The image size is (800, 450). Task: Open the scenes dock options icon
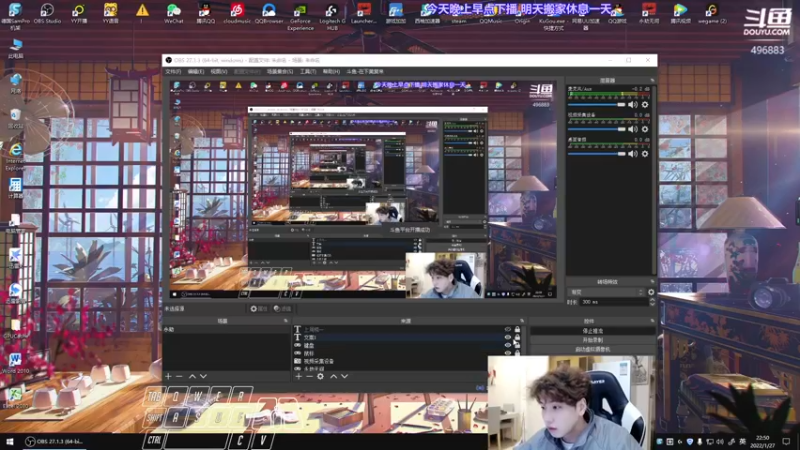coord(286,321)
